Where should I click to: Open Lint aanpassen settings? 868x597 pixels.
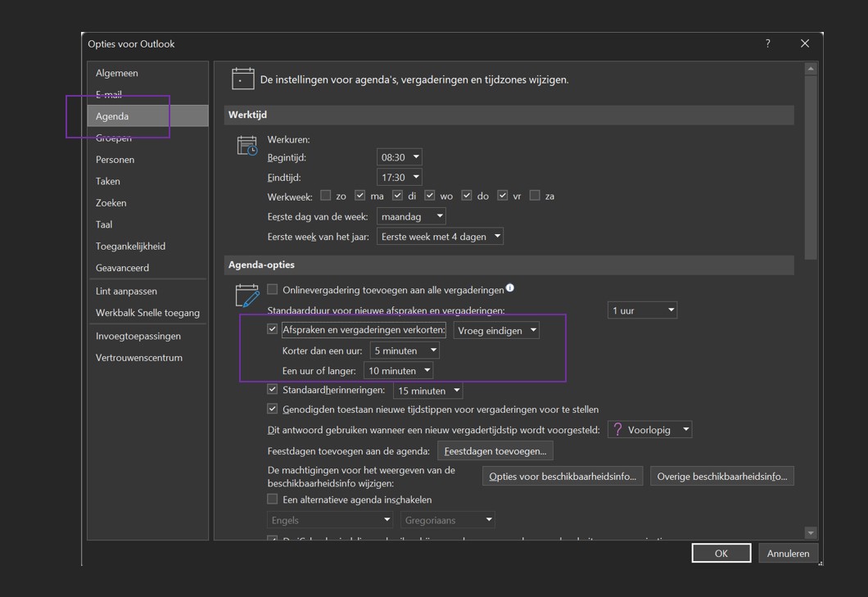[147, 291]
